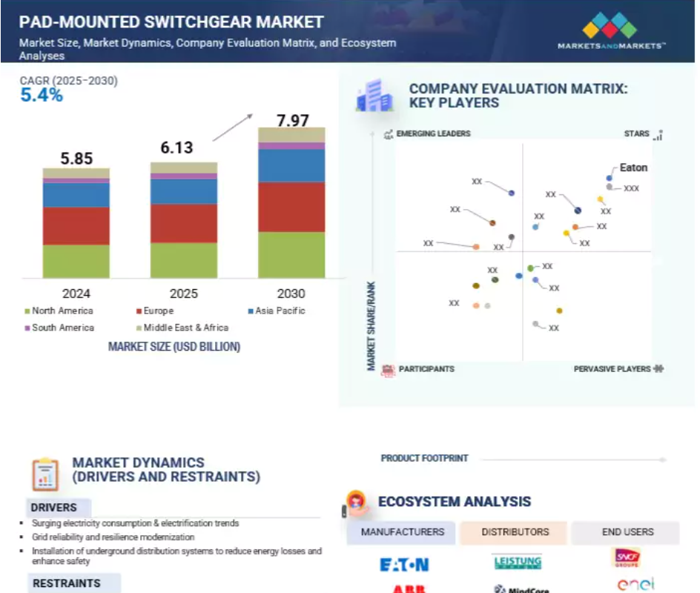Select the DRIVERS section header
700x593 pixels.
pos(59,508)
